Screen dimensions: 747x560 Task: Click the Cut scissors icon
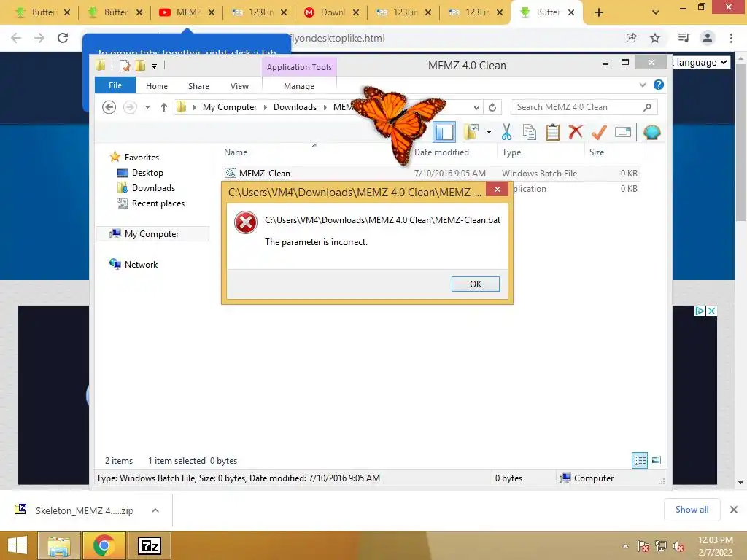(506, 132)
